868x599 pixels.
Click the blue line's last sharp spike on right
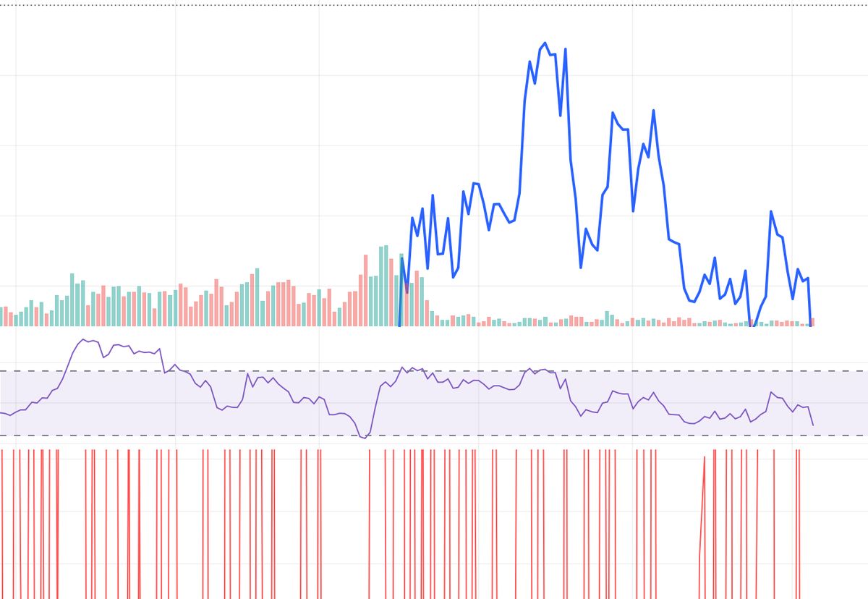tap(771, 211)
